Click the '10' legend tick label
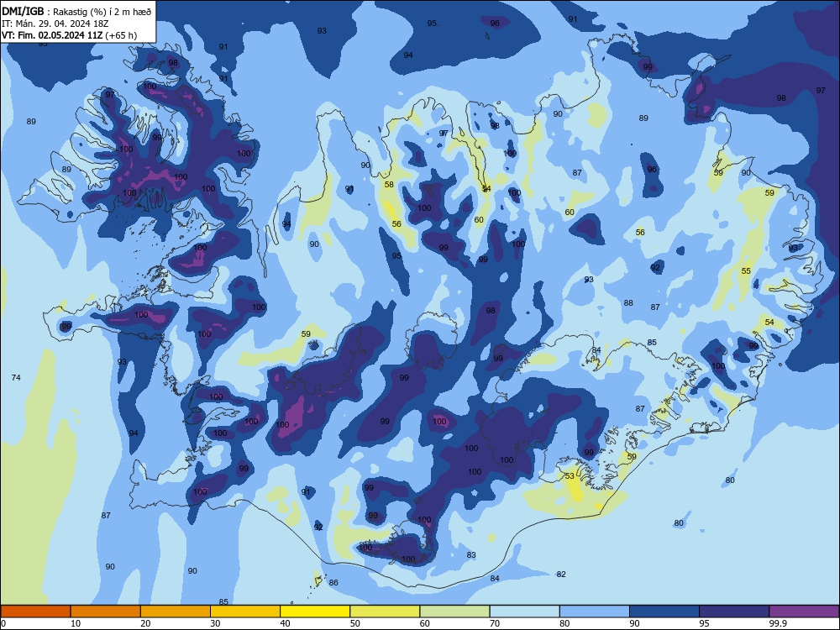The height and width of the screenshot is (630, 840). [76, 623]
